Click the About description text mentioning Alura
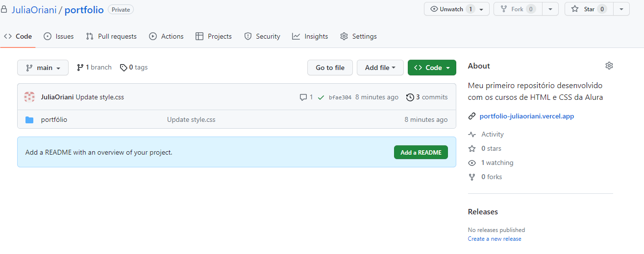Screen dimensions: 644x254 (x=536, y=91)
